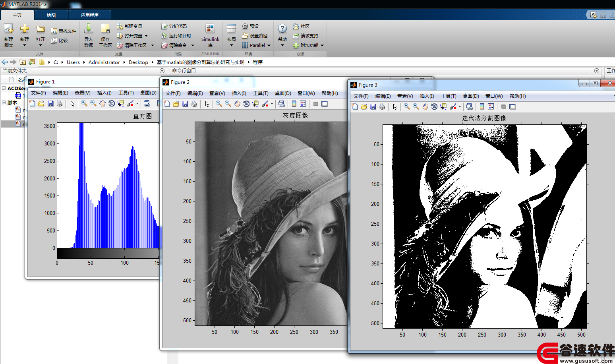The width and height of the screenshot is (615, 364).
Task: Click the browse for folder icon
Action: coord(32,62)
